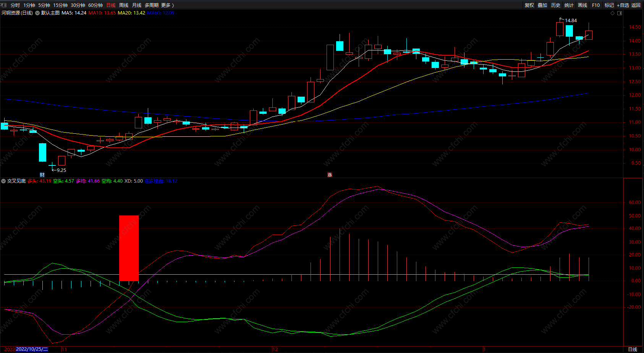Click the 14.50 price axis label
The height and width of the screenshot is (353, 644).
tap(635, 27)
